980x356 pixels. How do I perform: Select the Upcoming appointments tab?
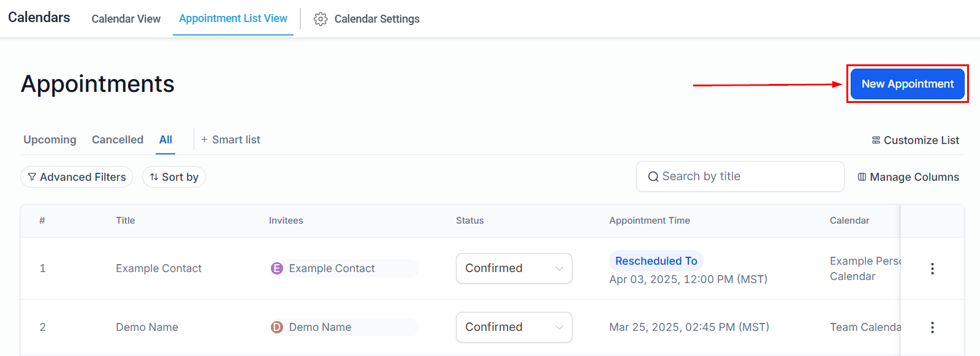click(x=50, y=140)
